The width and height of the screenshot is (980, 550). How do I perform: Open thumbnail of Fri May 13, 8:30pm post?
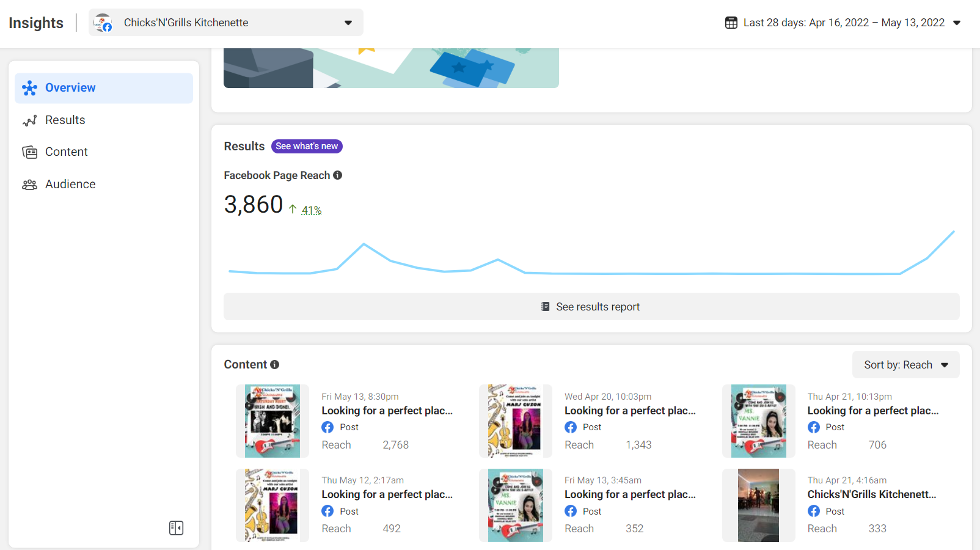tap(272, 421)
